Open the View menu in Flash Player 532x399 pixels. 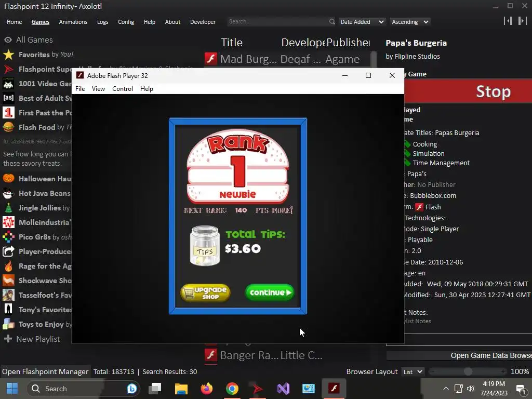click(x=98, y=89)
